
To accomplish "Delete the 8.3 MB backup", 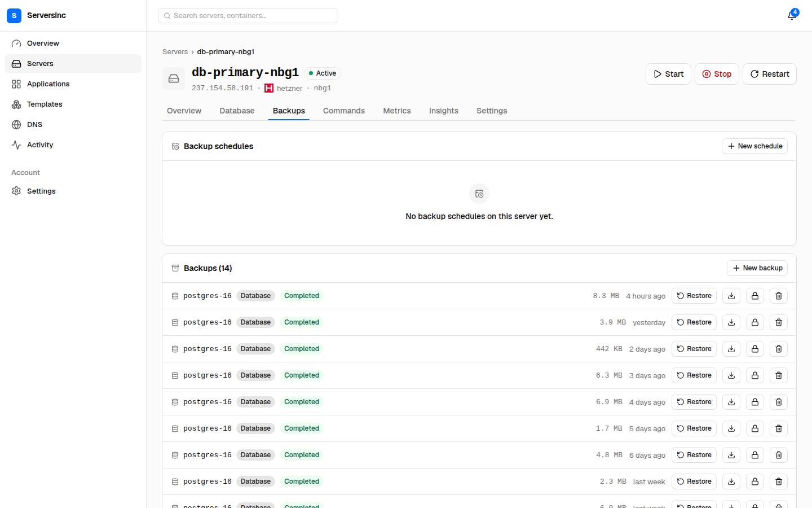I will (x=779, y=296).
